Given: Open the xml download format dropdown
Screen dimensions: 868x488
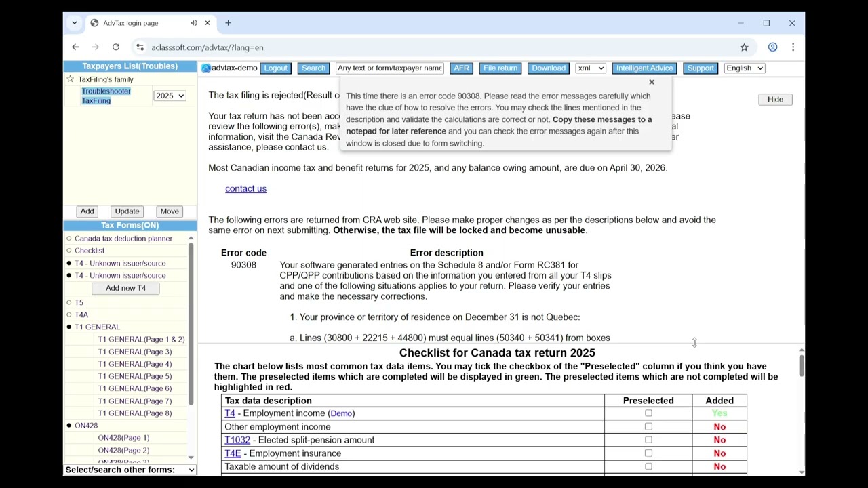Looking at the screenshot, I should 590,68.
